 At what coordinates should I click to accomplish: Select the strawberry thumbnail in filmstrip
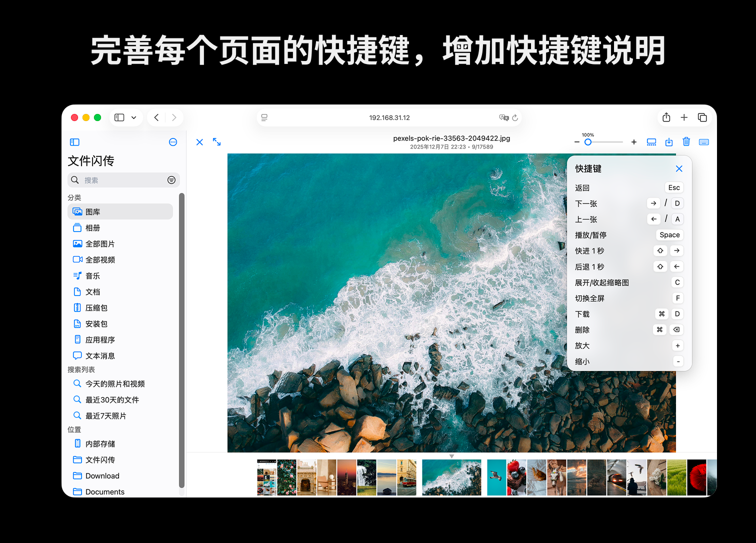[516, 477]
